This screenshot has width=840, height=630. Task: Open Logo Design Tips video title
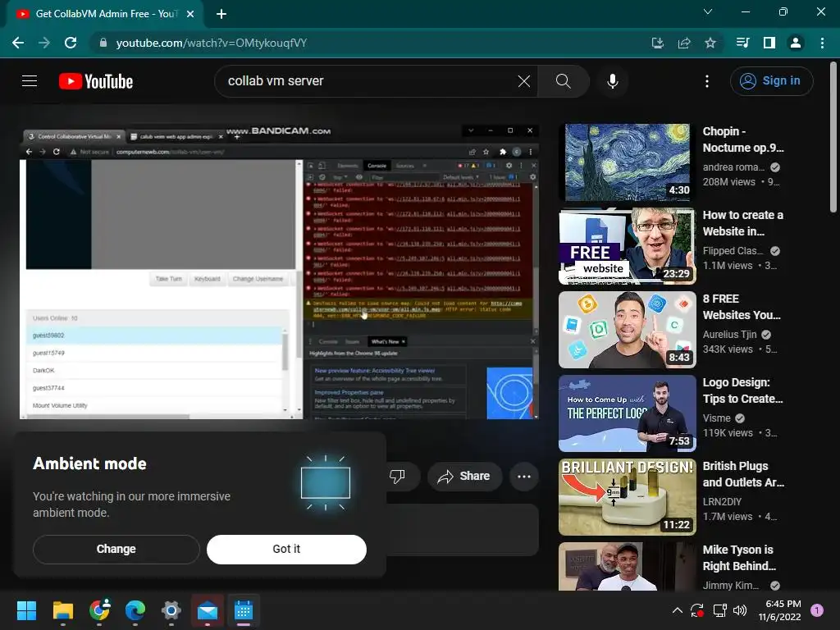(x=742, y=390)
